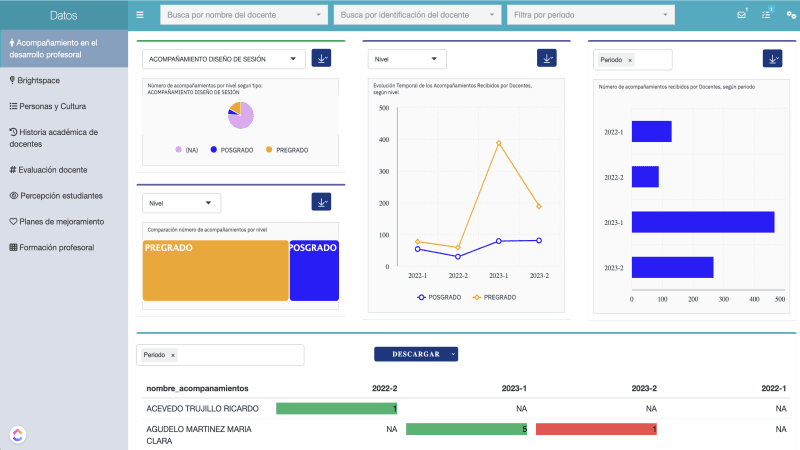Toggle POSGRADO series in line chart legend
This screenshot has width=800, height=450.
point(439,297)
